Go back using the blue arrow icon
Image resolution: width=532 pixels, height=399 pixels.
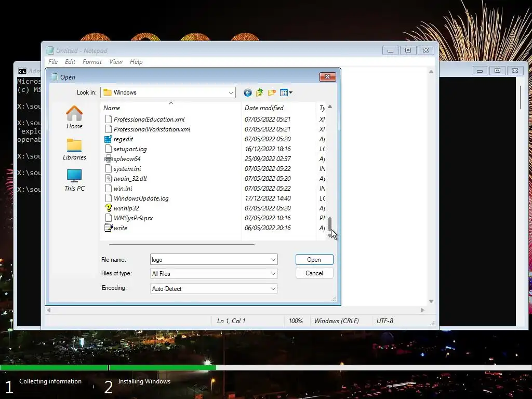(x=248, y=92)
